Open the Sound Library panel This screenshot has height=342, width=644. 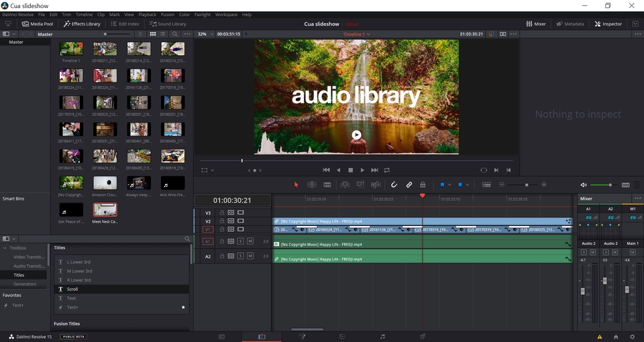click(168, 24)
